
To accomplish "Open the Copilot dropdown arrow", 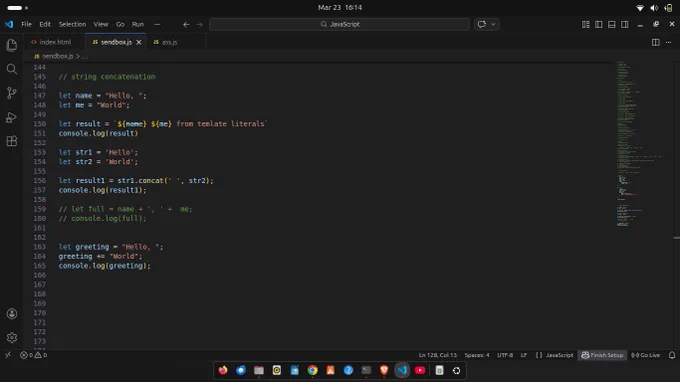I will click(493, 24).
